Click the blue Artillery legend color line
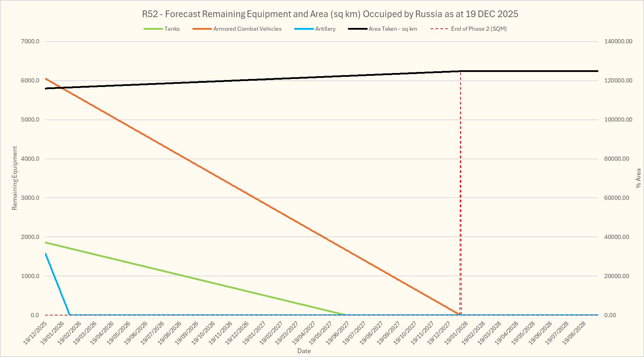 click(304, 29)
